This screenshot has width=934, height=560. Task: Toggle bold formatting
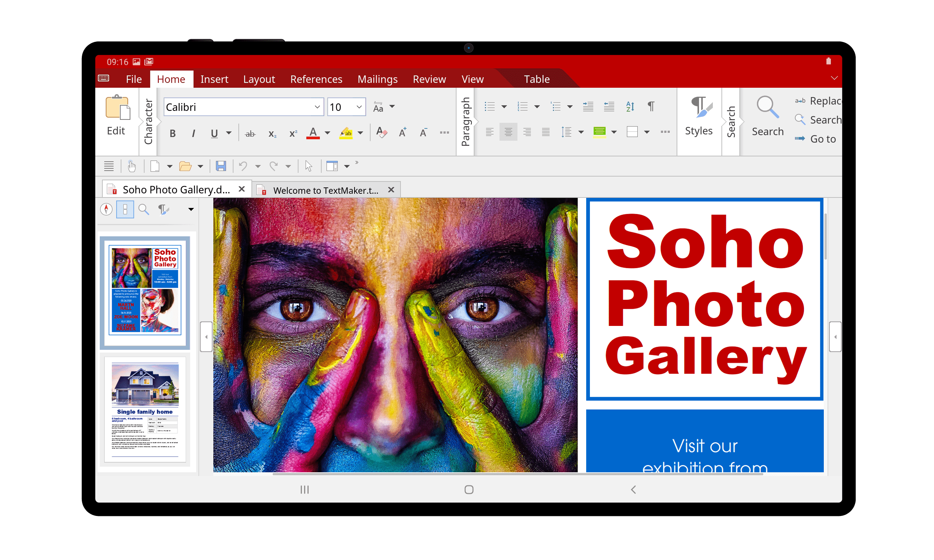[173, 134]
